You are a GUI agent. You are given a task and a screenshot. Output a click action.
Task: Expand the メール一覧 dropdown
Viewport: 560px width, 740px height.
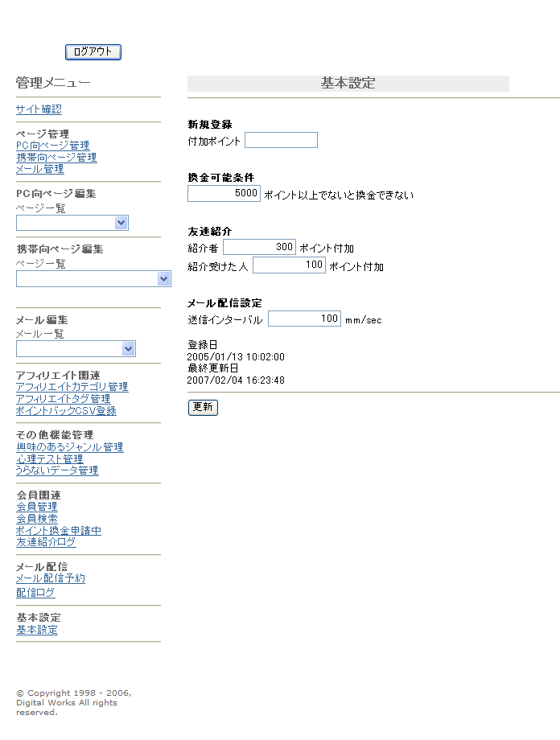click(76, 349)
